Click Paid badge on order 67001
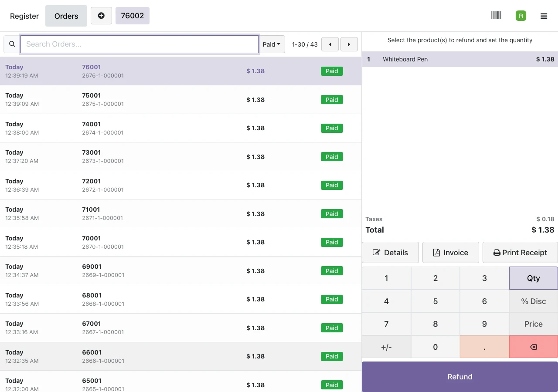Image resolution: width=558 pixels, height=392 pixels. coord(332,328)
